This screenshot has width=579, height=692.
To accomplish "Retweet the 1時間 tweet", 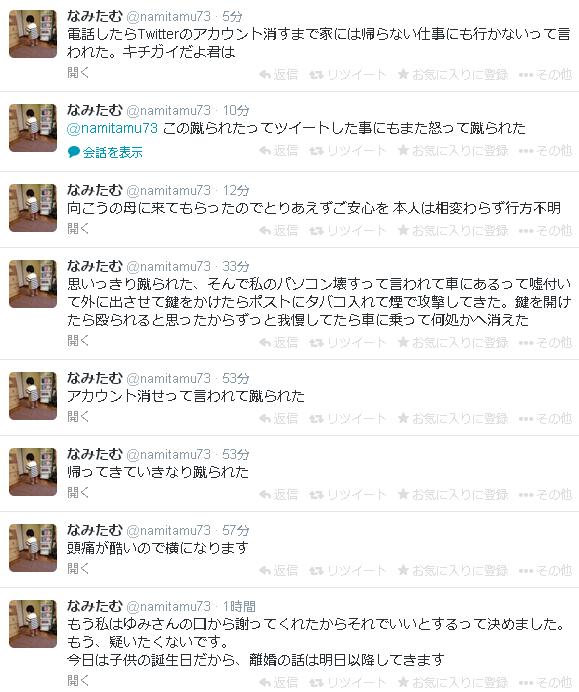I will click(348, 682).
